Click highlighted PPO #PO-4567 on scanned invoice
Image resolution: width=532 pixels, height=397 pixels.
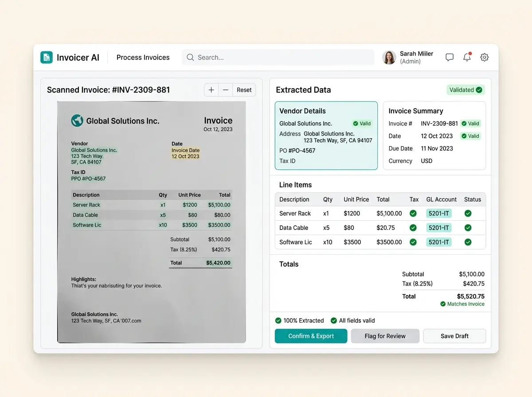pos(89,179)
